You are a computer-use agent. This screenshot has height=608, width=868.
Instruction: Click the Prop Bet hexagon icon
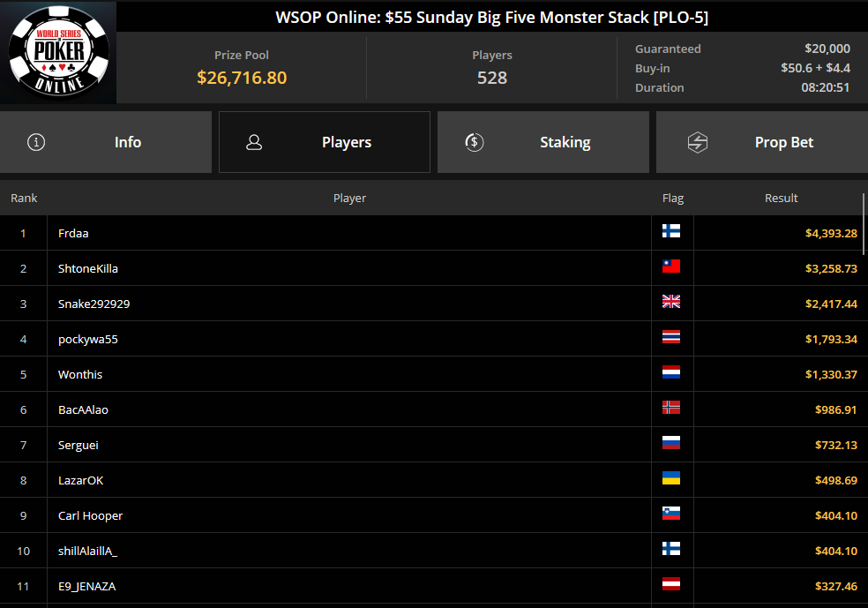[x=698, y=142]
